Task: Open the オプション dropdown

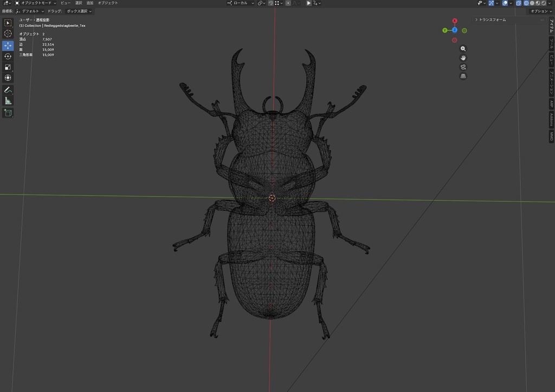Action: pos(541,11)
